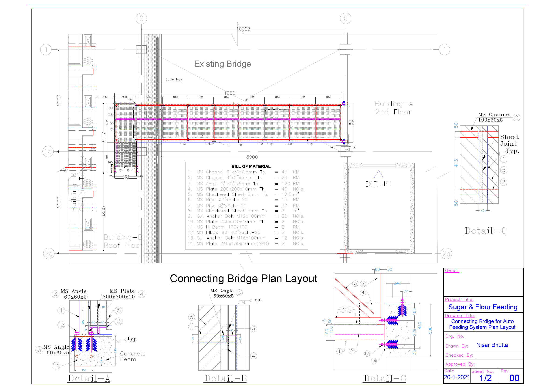The height and width of the screenshot is (392, 555).
Task: Click grid bubble 1a on left edge
Action: click(48, 152)
